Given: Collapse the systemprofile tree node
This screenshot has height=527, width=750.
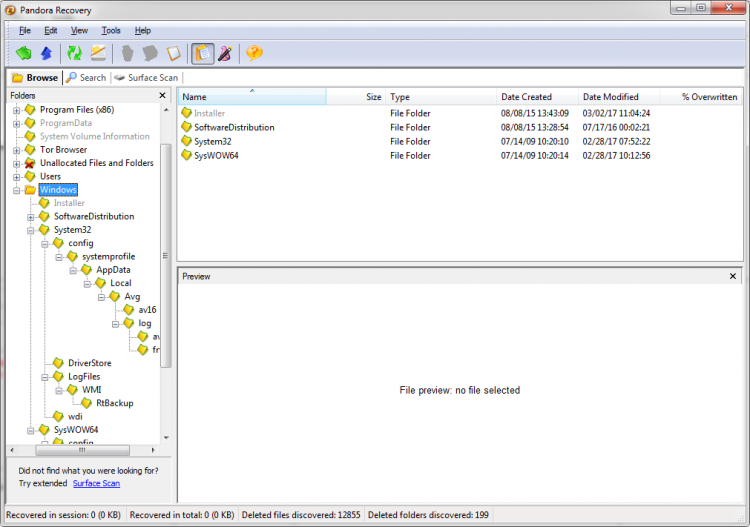Looking at the screenshot, I should (59, 257).
